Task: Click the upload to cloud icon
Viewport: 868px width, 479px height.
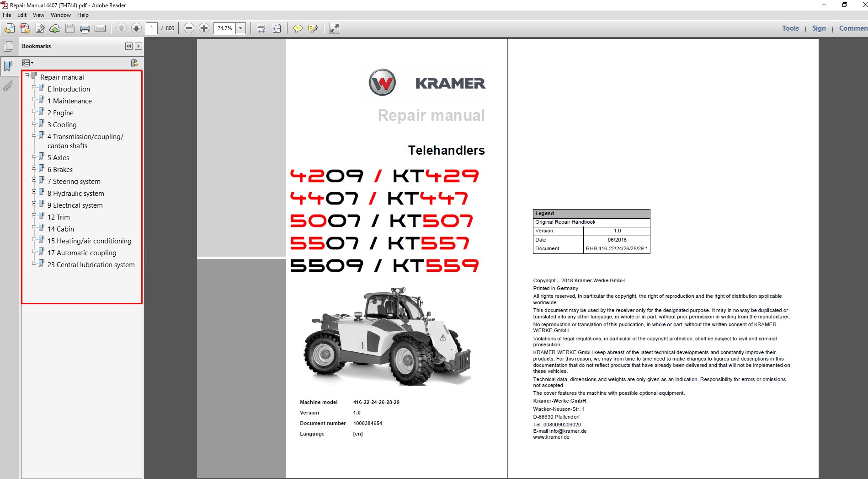Action: click(x=55, y=28)
